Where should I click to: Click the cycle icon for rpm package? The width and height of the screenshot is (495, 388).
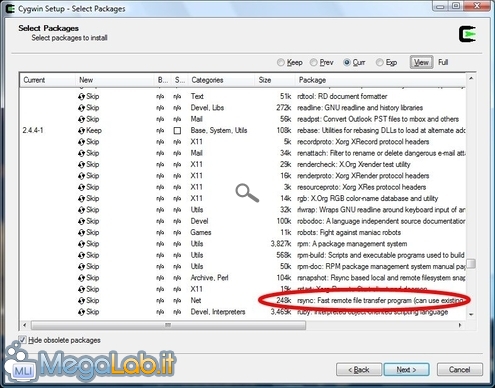coord(81,244)
